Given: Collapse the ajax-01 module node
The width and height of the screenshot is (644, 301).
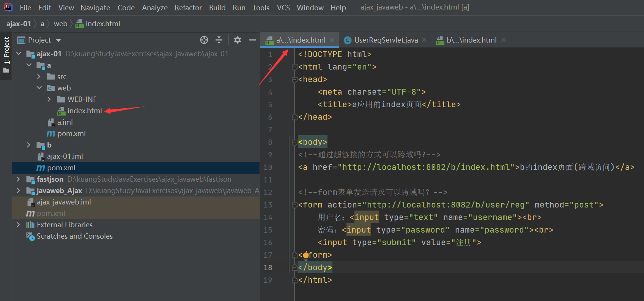Looking at the screenshot, I should click(19, 54).
